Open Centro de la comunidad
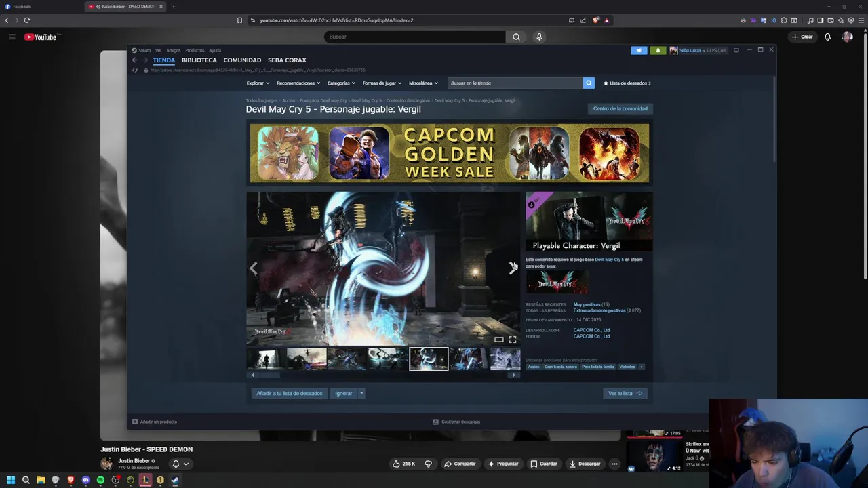The width and height of the screenshot is (868, 488). point(620,108)
